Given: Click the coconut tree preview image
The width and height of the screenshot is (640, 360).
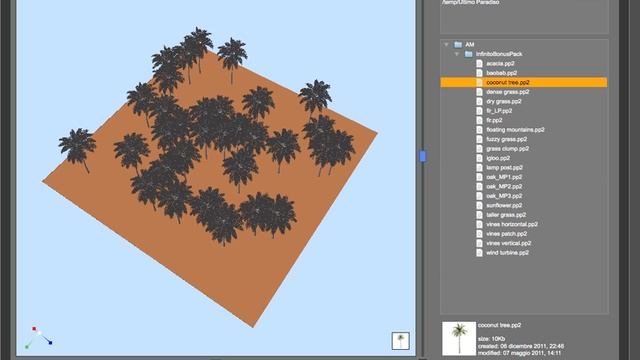Looking at the screenshot, I should tap(459, 338).
